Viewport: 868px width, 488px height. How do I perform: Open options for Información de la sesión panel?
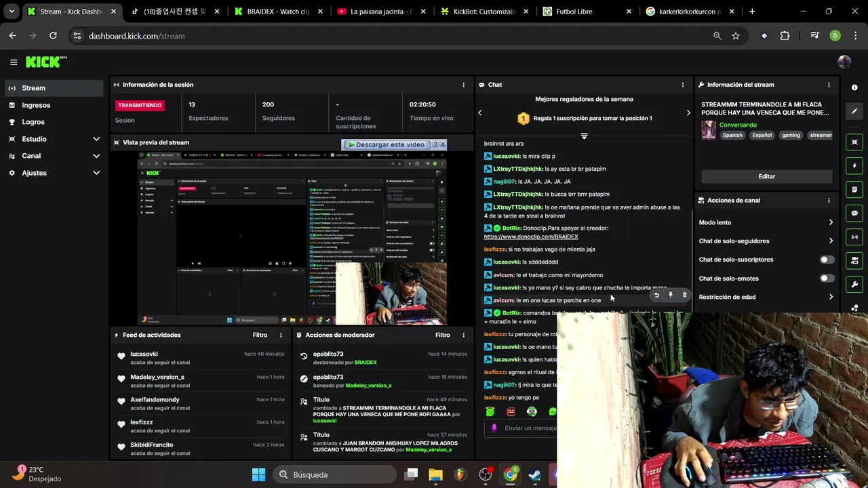(464, 85)
